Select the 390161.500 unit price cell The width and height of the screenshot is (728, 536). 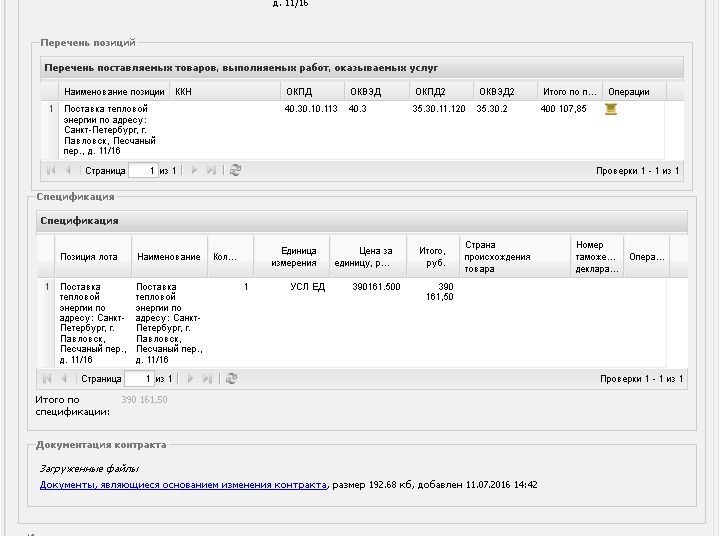(376, 287)
